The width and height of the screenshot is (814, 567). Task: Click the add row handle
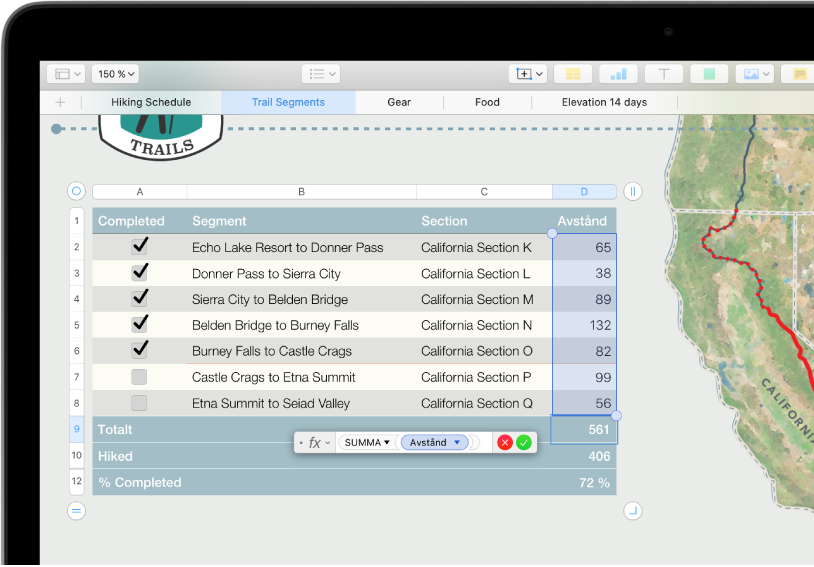[x=76, y=511]
